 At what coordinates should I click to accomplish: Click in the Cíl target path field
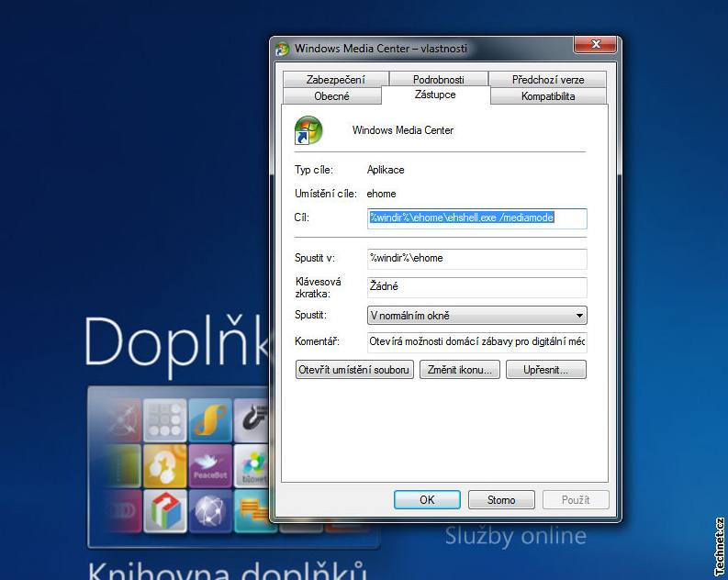click(476, 218)
